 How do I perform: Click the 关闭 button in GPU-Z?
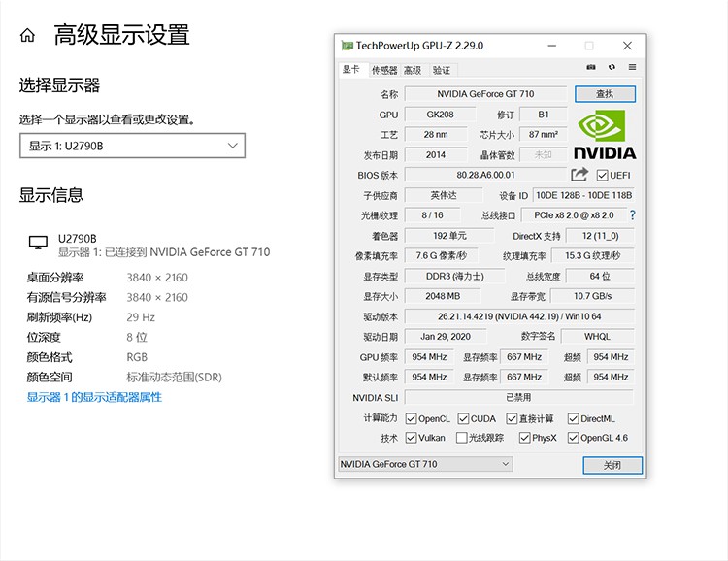(612, 465)
